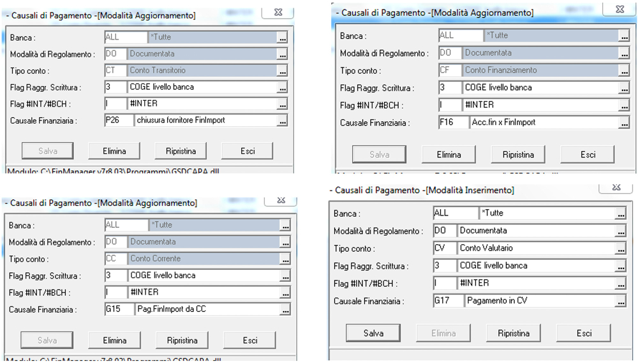Expand Banca lookup in the Modalità Inserimento dialog
This screenshot has height=364, width=638.
tap(620, 214)
